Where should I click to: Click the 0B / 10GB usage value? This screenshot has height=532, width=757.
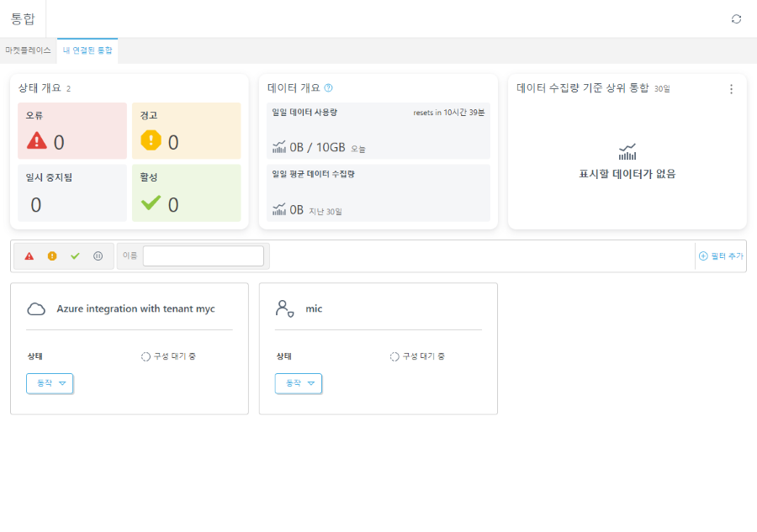[317, 147]
